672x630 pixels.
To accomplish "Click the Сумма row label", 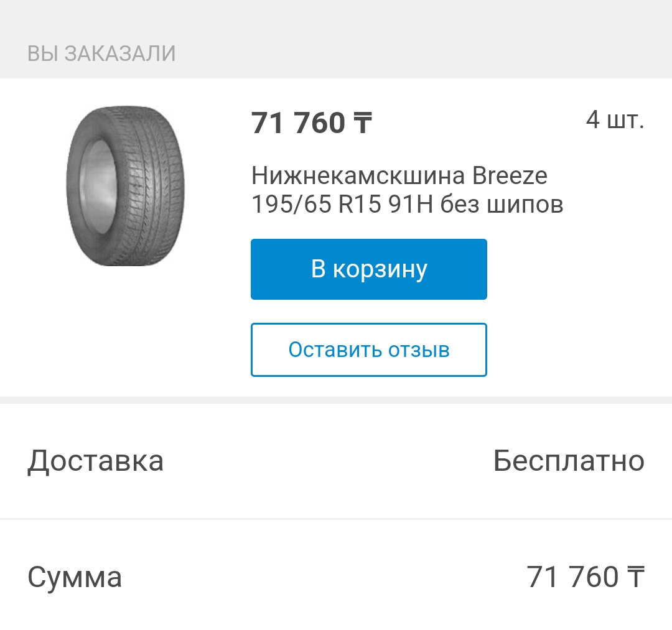I will tap(75, 577).
